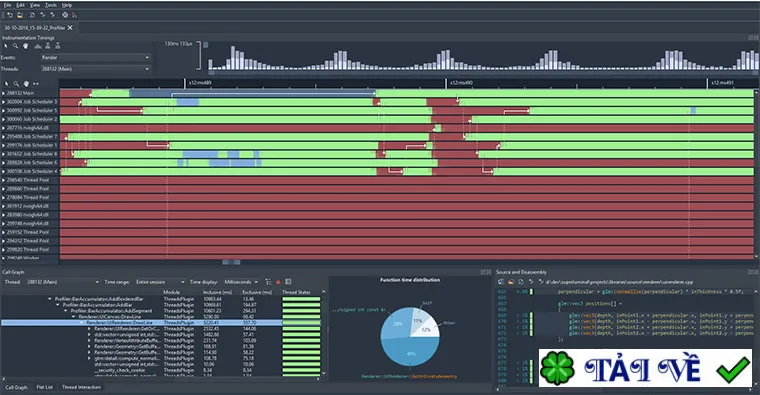The width and height of the screenshot is (760, 395).
Task: Open the Time display Milliseconds dropdown
Action: pyautogui.click(x=241, y=282)
